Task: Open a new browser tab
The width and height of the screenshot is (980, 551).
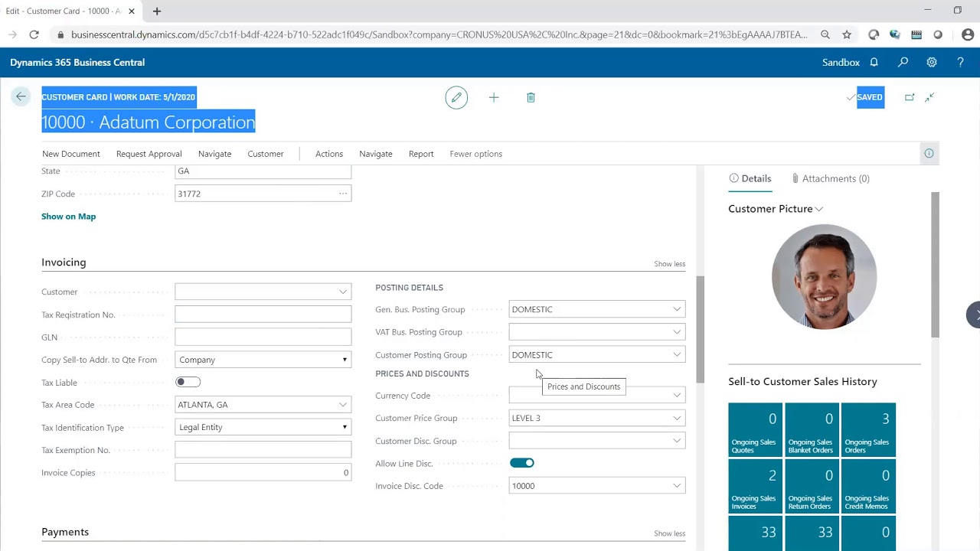Action: coord(157,11)
